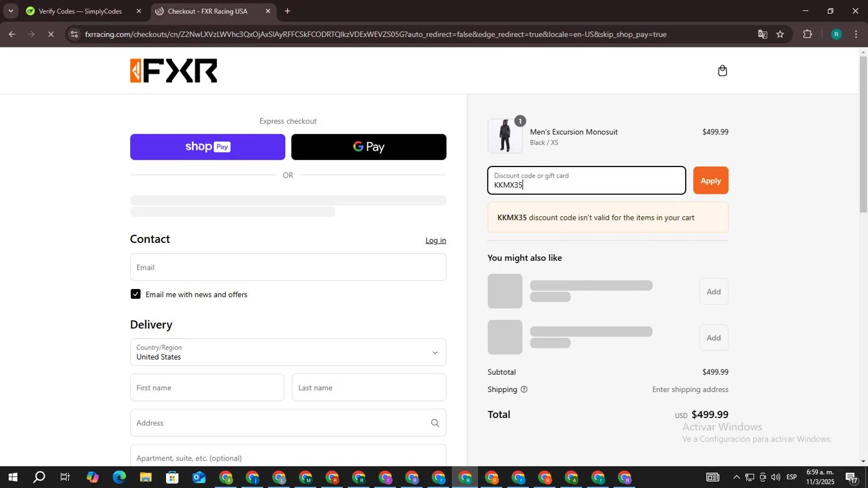Screen dimensions: 868x488
Task: Open Windows taskbar search
Action: [x=39, y=478]
